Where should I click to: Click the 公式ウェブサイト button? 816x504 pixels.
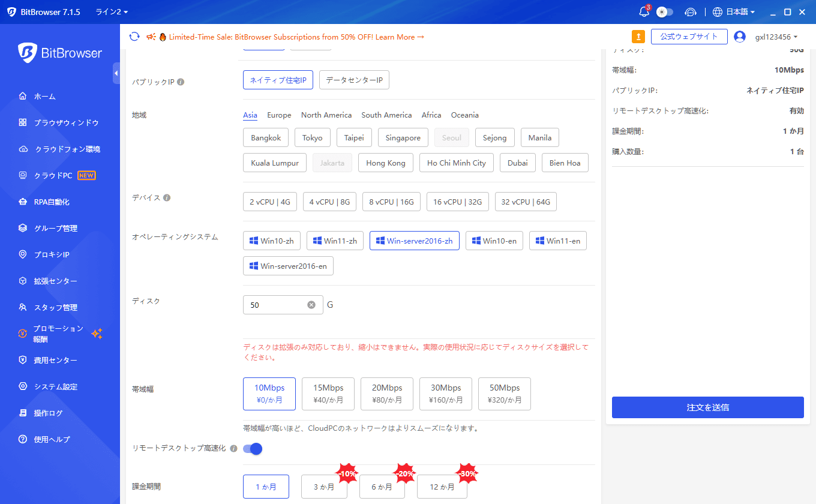click(689, 37)
